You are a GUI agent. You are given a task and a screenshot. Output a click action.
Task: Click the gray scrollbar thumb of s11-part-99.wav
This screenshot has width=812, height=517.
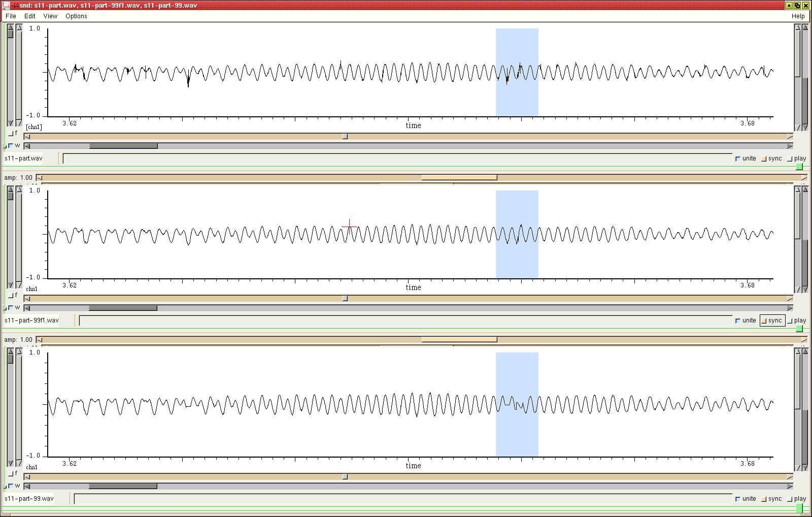pyautogui.click(x=123, y=487)
